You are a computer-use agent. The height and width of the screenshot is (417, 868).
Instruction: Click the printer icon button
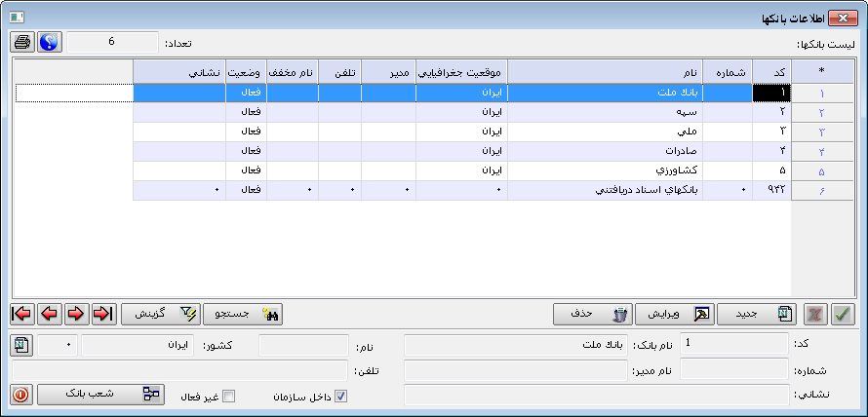(x=22, y=43)
